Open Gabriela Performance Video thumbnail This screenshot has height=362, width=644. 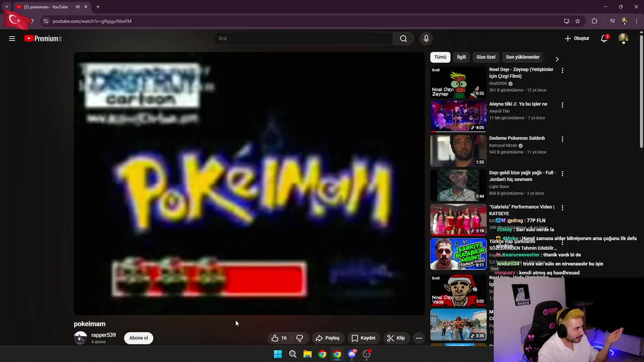(x=458, y=219)
